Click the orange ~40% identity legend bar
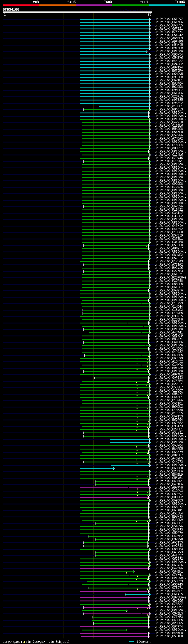 click(x=57, y=5)
